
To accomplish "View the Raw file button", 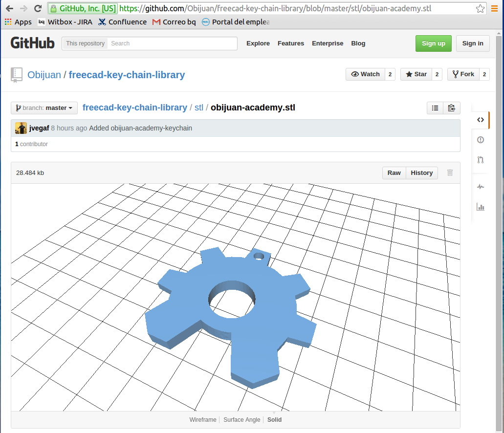I will [x=394, y=173].
